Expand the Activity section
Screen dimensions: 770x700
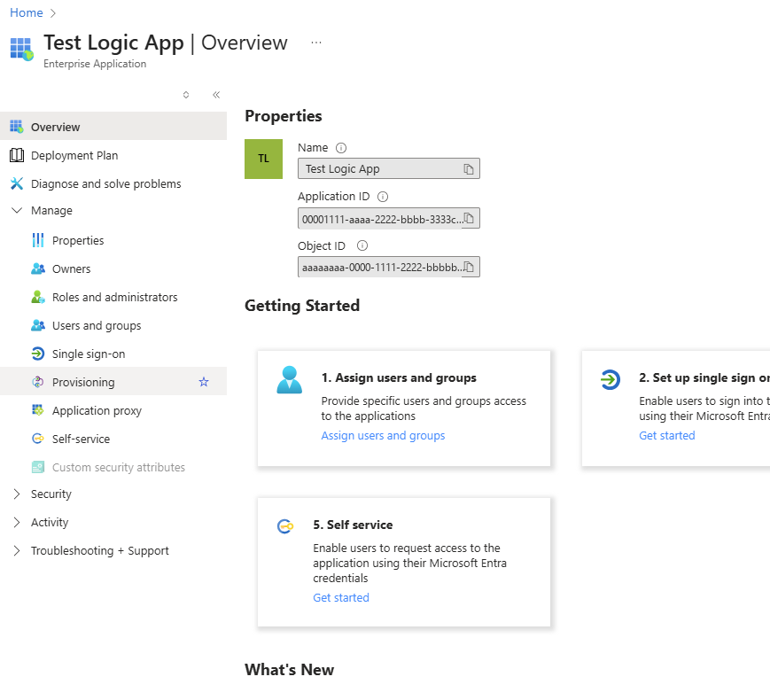17,522
